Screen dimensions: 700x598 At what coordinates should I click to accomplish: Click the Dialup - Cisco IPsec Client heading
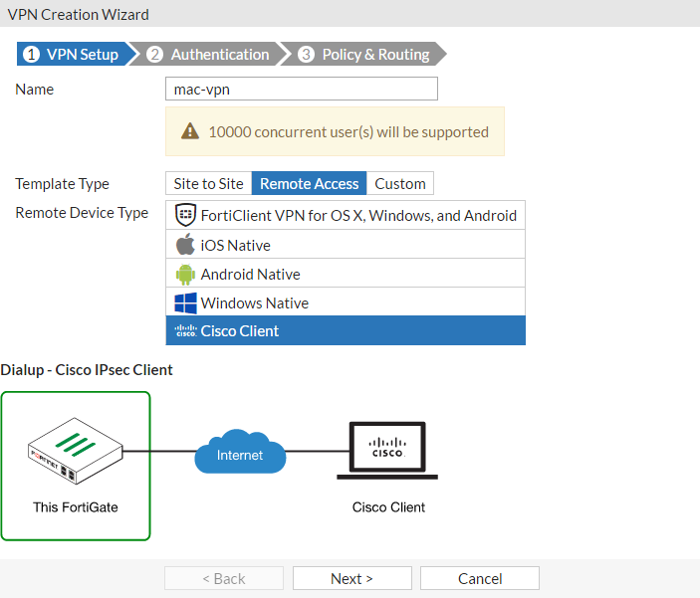tap(87, 370)
